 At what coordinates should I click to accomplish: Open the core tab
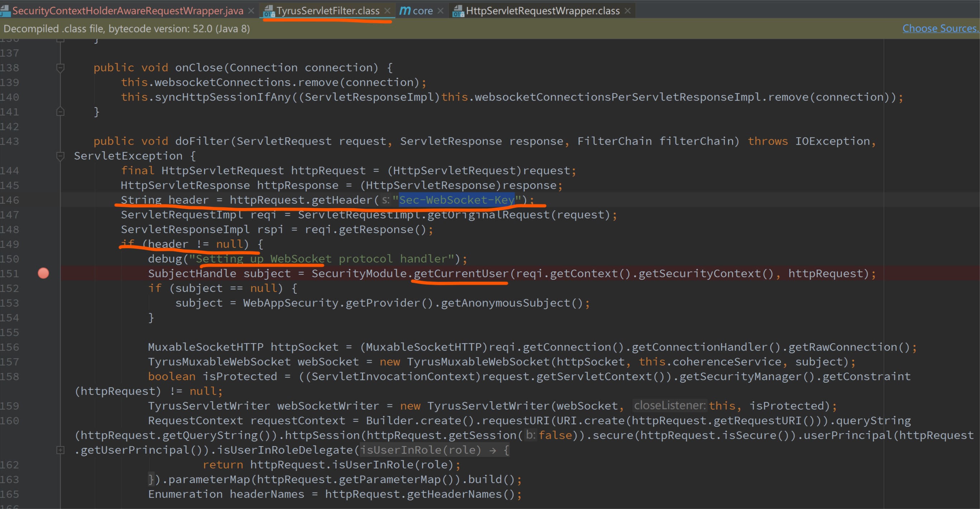(x=423, y=11)
